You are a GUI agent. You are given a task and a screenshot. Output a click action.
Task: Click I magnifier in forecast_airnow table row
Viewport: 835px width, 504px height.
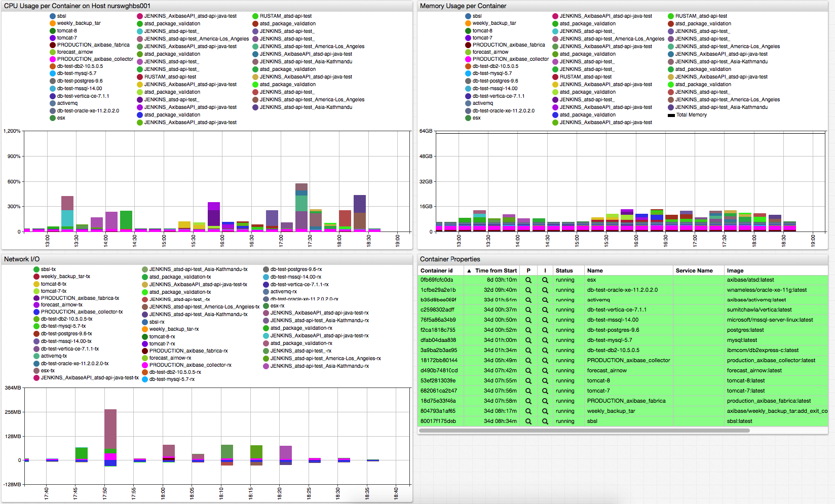(x=545, y=371)
